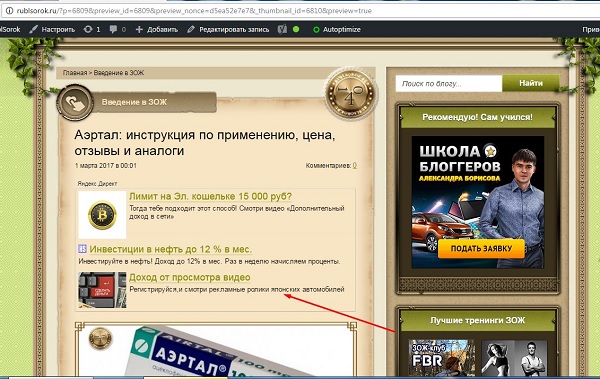This screenshot has width=600, height=379.
Task: Click the updates counter icon showing 1
Action: (92, 29)
